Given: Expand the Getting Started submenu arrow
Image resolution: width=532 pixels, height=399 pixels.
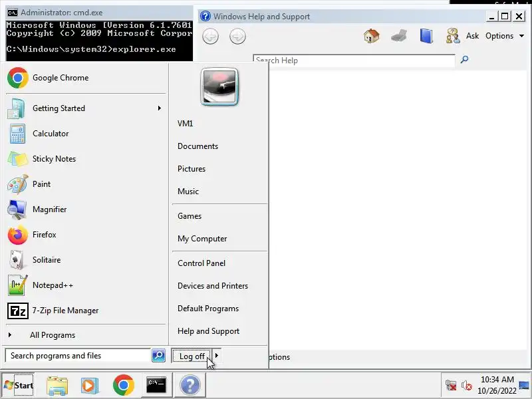Looking at the screenshot, I should point(159,108).
